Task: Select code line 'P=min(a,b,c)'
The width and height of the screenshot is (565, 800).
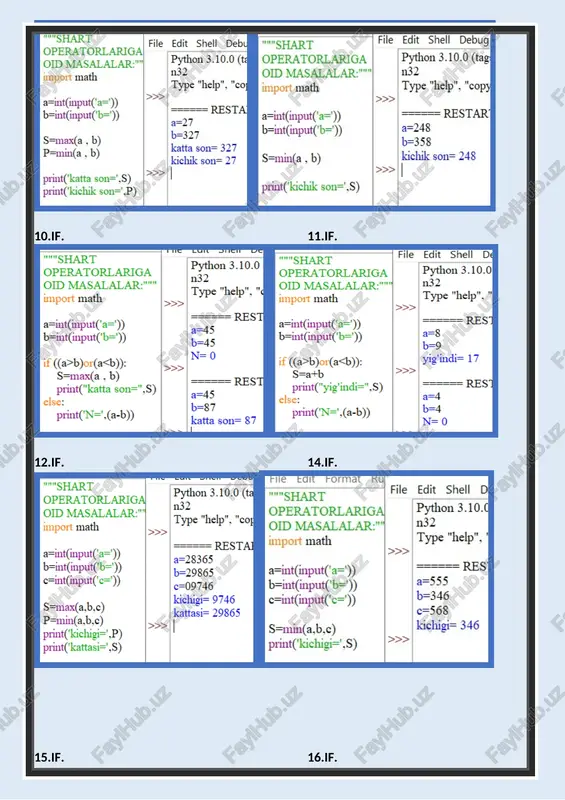Action: (73, 620)
